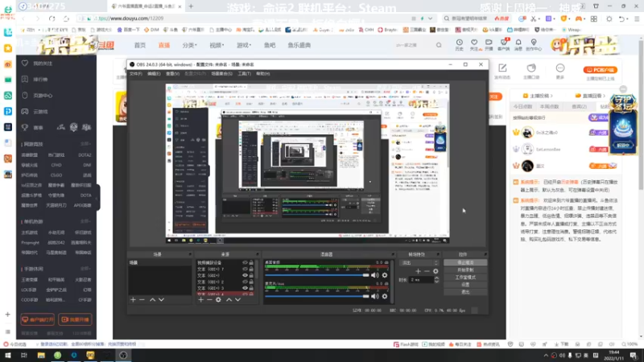Viewport: 644px width, 362px height.
Task: Enable studio mode in OBS controls
Action: [x=465, y=278]
